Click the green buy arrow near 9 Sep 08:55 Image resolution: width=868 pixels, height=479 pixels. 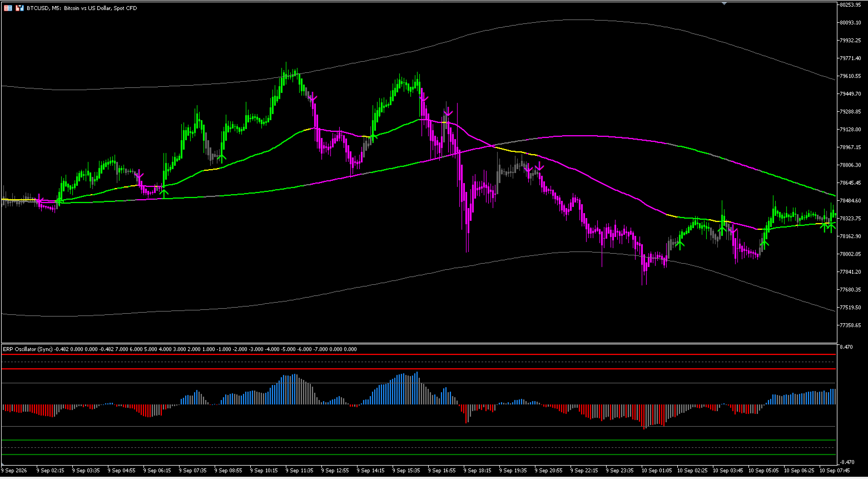click(x=221, y=158)
